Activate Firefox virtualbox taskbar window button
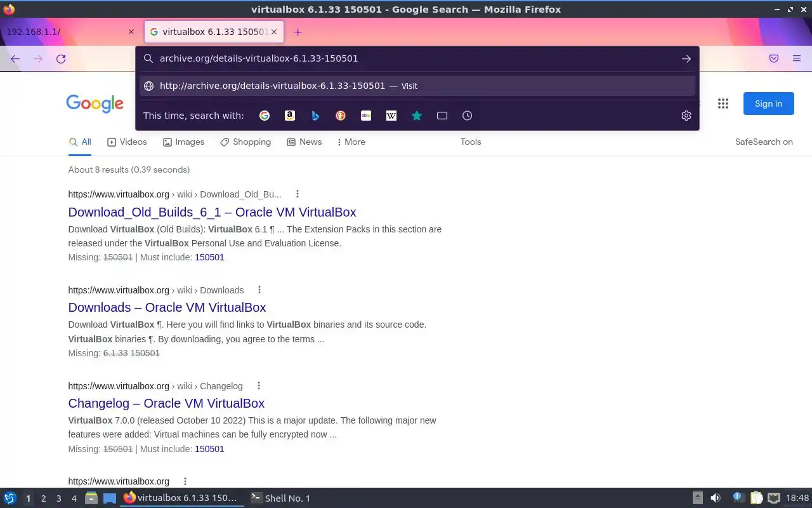 (x=182, y=498)
